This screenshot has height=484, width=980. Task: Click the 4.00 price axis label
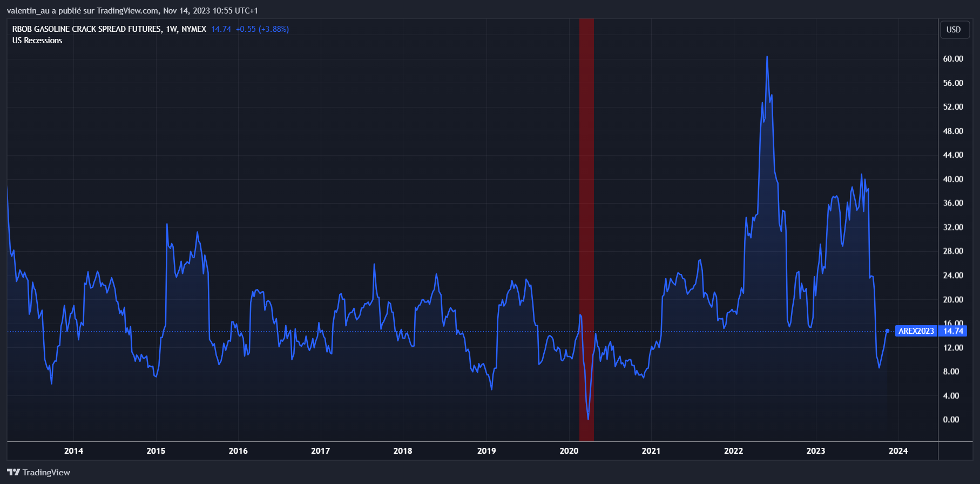[951, 396]
